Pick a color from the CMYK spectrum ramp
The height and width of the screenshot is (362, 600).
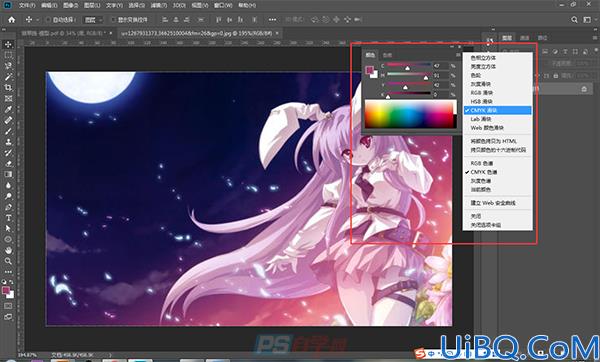(x=410, y=114)
